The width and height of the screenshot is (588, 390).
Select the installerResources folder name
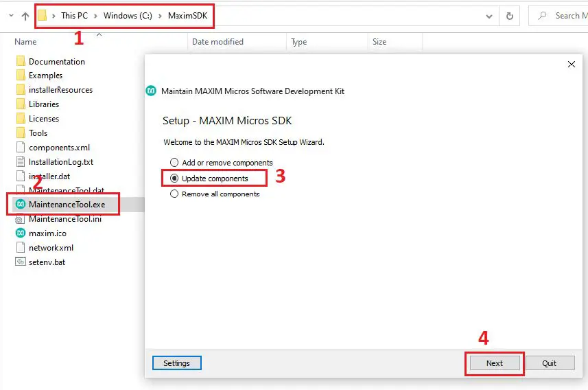(61, 90)
